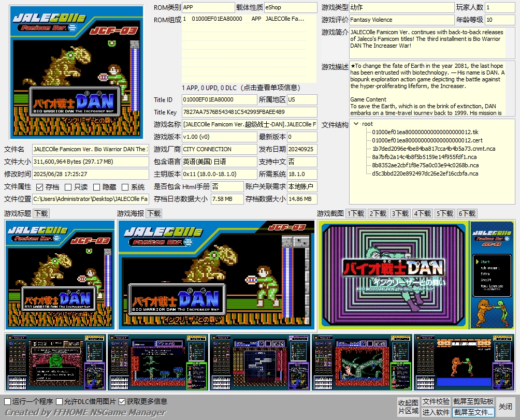Open the two fighters duel screenshot thumbnail

[x=464, y=363]
